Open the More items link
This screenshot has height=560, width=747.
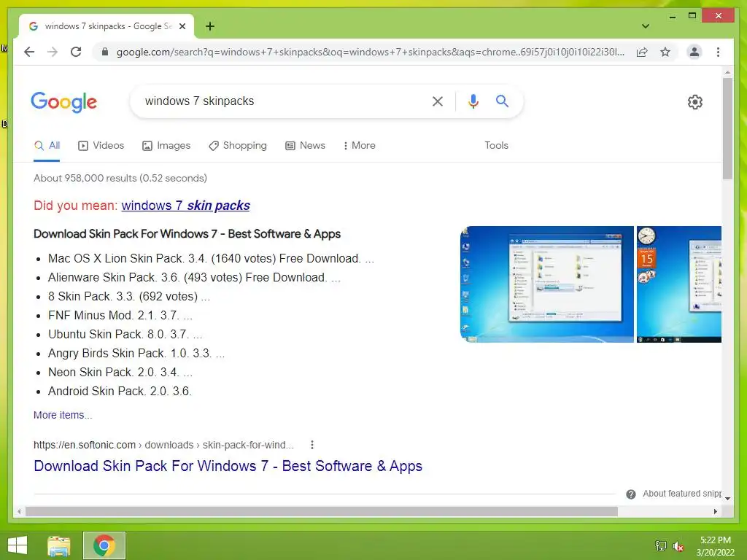63,415
